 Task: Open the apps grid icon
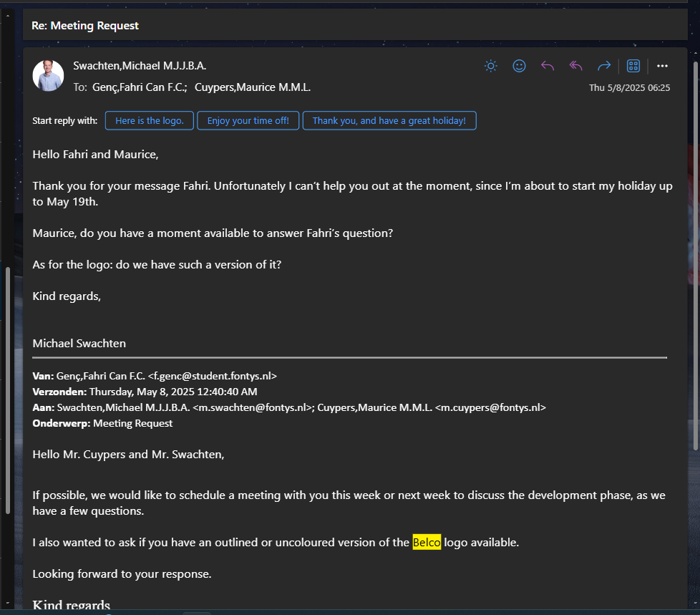click(633, 65)
